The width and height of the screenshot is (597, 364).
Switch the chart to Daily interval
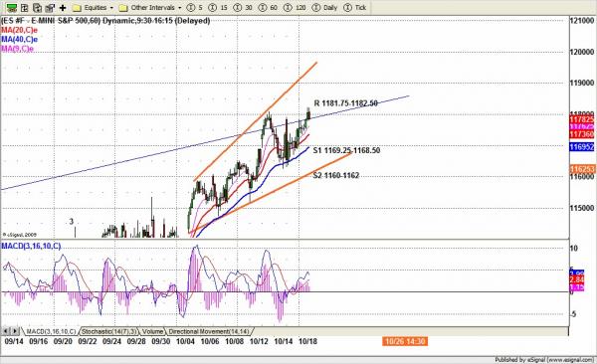(x=325, y=8)
